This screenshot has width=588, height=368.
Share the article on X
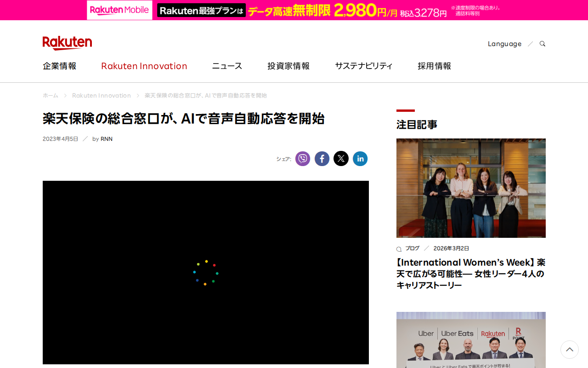(341, 159)
